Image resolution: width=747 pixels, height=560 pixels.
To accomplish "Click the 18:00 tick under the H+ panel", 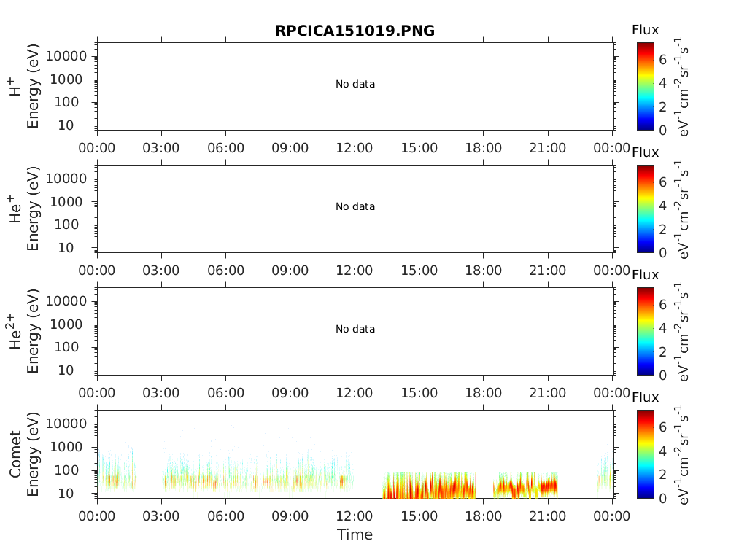I will (484, 147).
